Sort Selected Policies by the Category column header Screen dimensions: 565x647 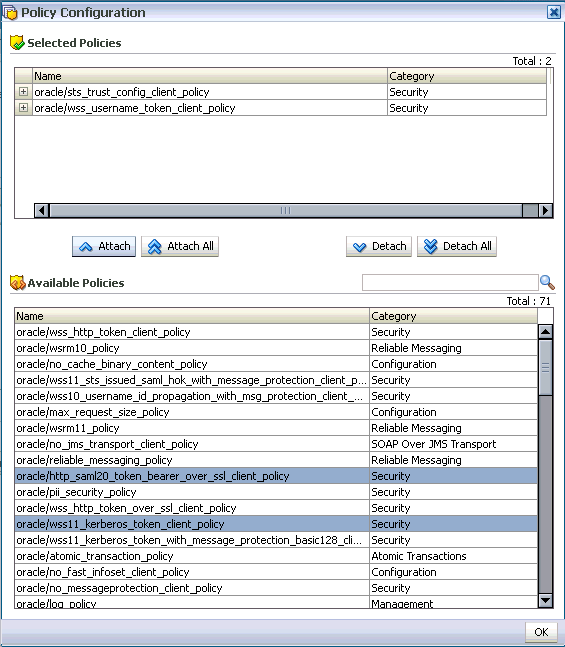[467, 76]
